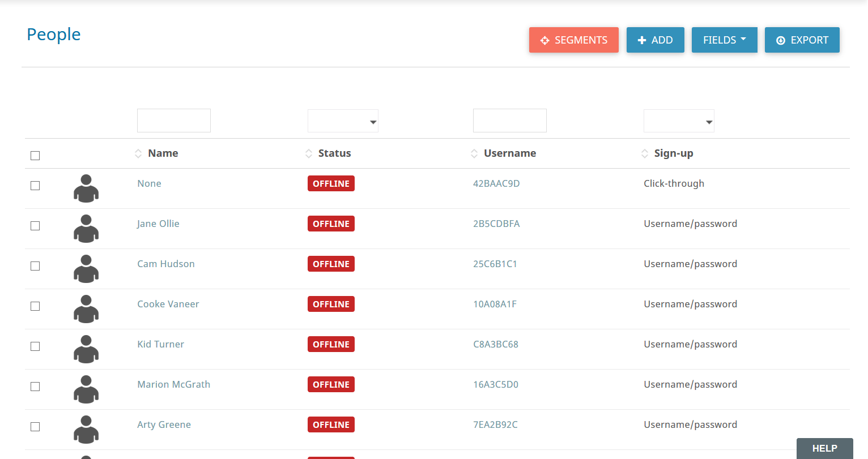Open Cam Hudson's profile link
The width and height of the screenshot is (868, 459).
[166, 264]
